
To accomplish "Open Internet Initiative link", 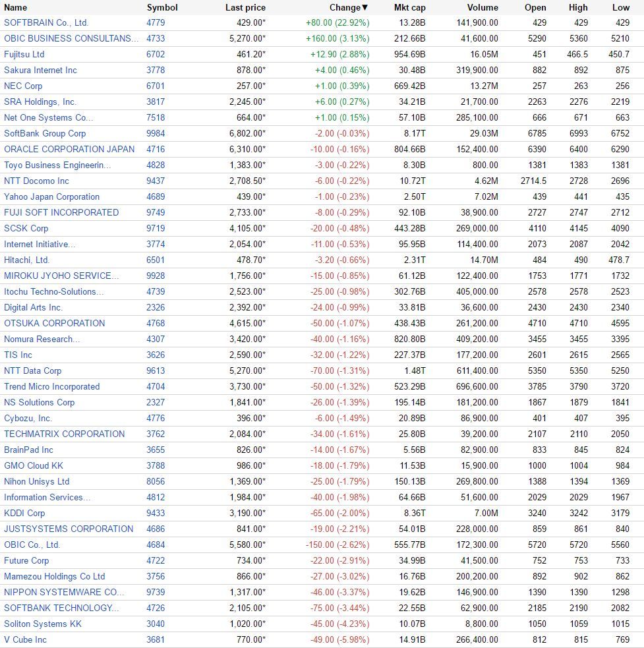I will (40, 245).
